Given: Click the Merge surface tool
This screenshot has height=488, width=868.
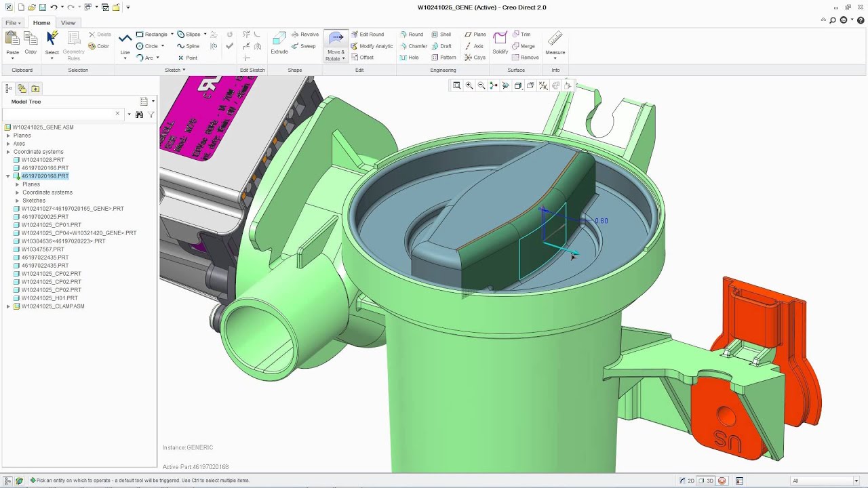Looking at the screenshot, I should tap(523, 46).
